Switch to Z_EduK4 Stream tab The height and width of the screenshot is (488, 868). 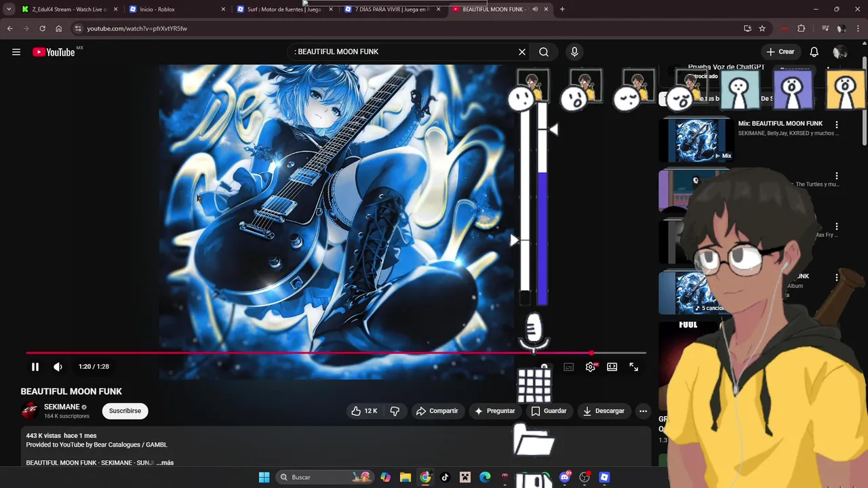coord(69,9)
